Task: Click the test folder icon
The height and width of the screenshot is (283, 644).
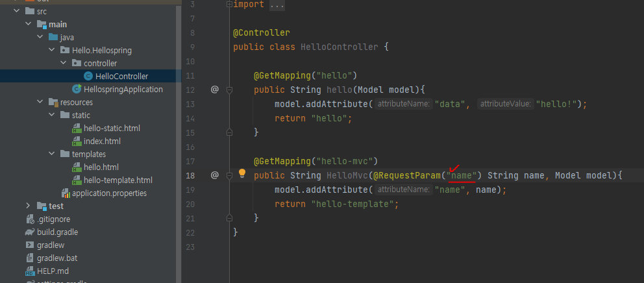Action: coord(42,206)
